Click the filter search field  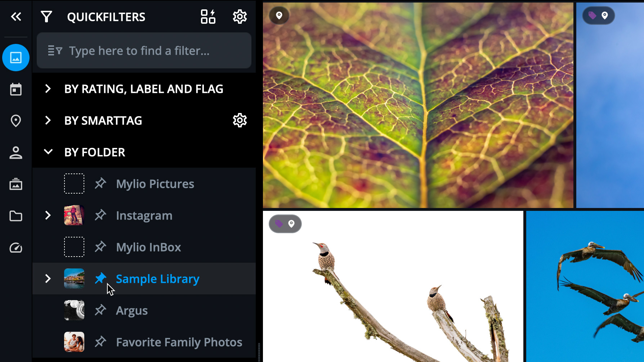click(x=144, y=51)
